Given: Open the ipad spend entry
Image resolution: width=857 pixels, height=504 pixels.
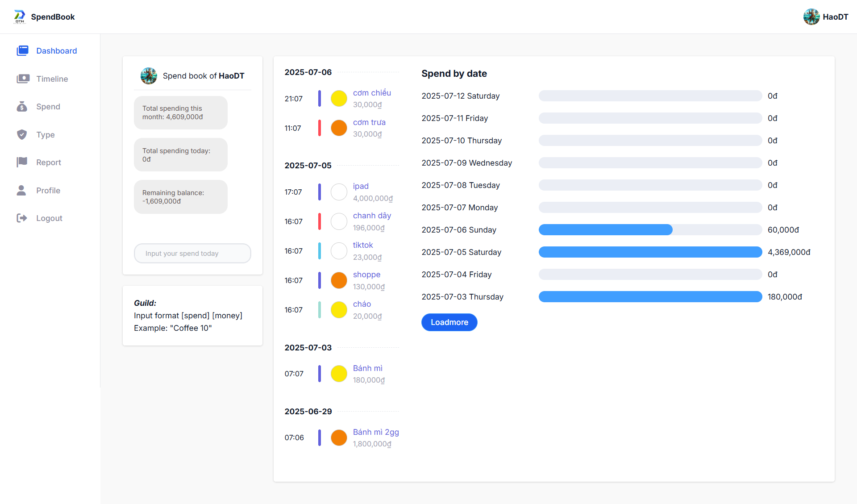Looking at the screenshot, I should click(360, 186).
